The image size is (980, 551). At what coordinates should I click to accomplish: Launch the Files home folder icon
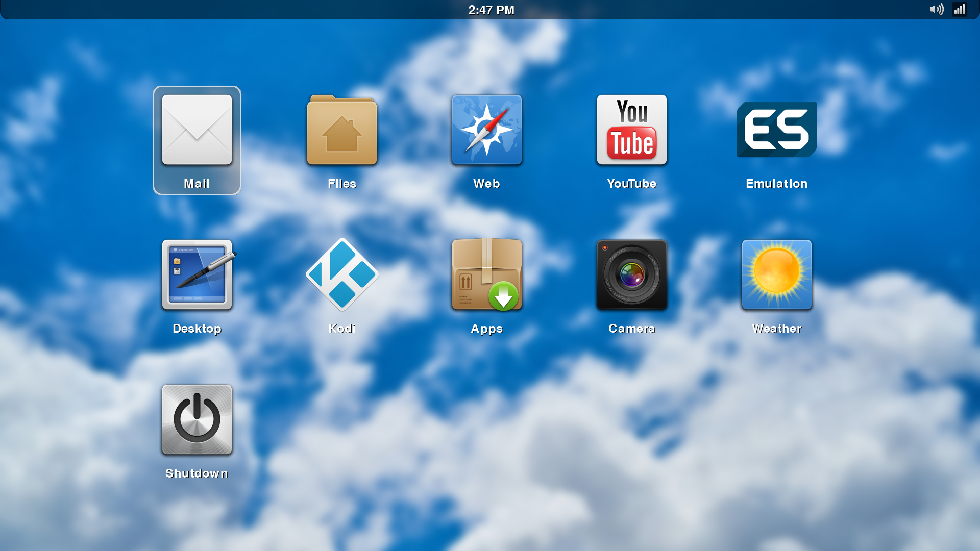click(342, 130)
